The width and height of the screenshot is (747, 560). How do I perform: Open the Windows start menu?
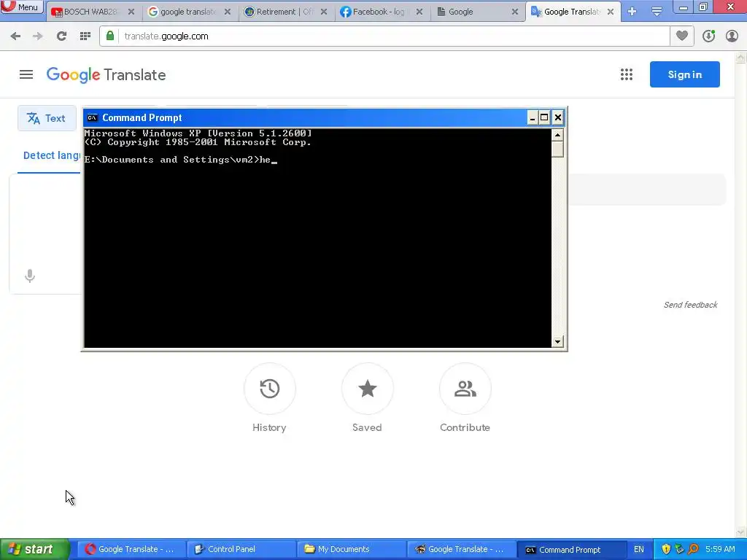[x=34, y=549]
